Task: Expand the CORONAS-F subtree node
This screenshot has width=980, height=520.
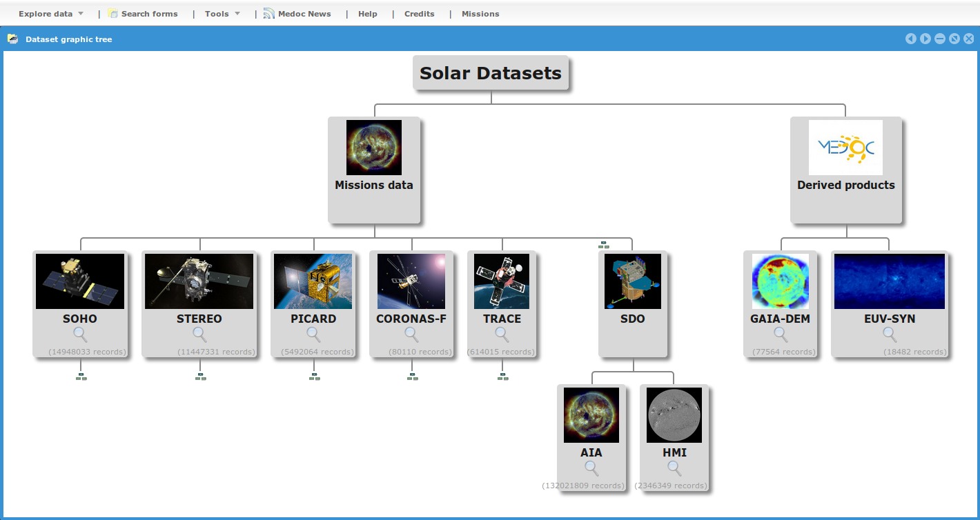Action: [x=412, y=377]
